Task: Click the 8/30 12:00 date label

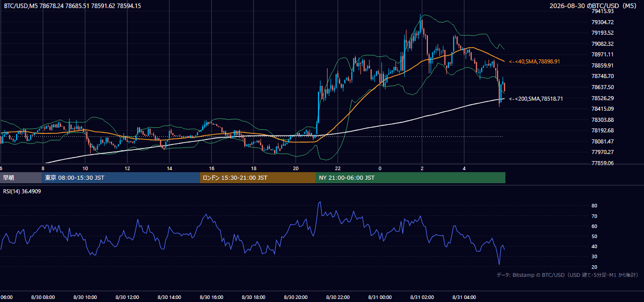Action: pyautogui.click(x=127, y=297)
